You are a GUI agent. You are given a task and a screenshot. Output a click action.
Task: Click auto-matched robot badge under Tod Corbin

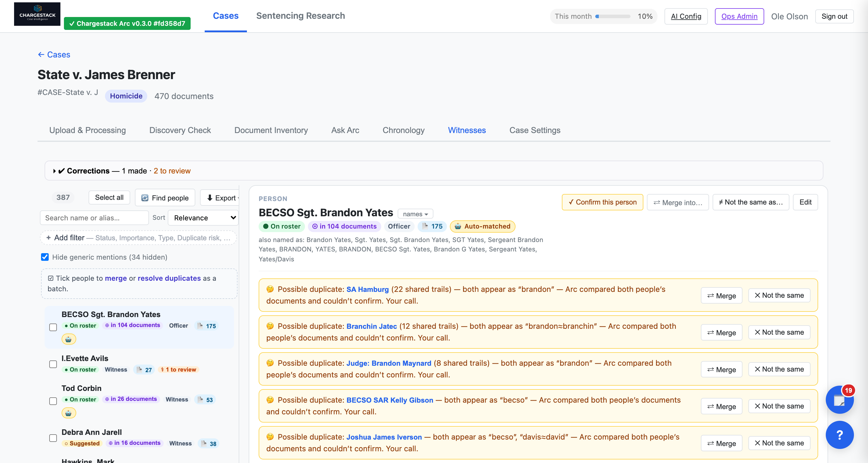(x=69, y=413)
